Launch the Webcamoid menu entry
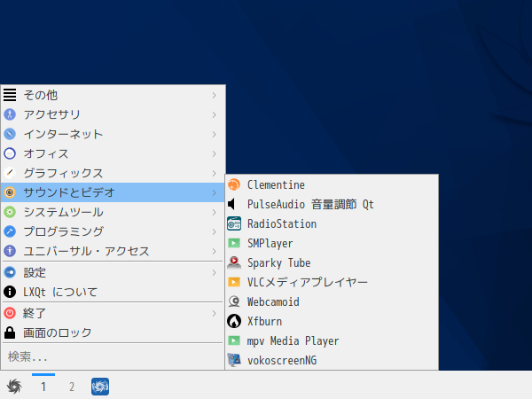This screenshot has height=399, width=532. point(332,301)
